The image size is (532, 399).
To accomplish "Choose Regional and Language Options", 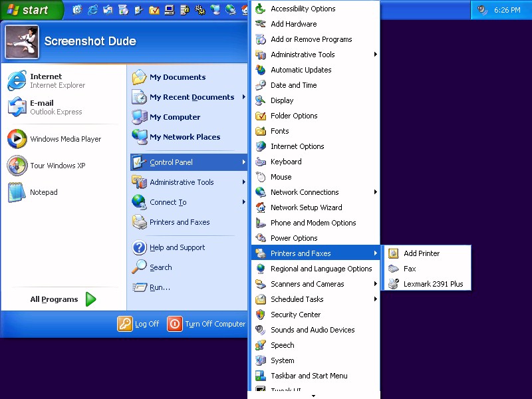I will [321, 269].
